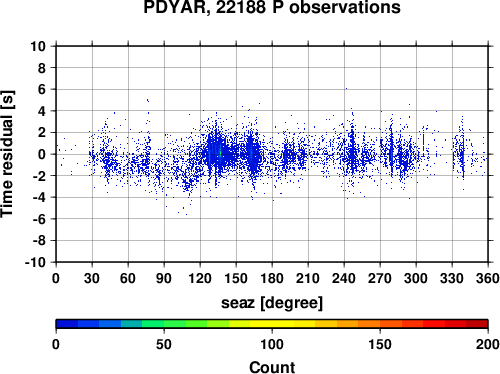Click x-axis tick label '360'
500x374 pixels.
[x=488, y=278]
